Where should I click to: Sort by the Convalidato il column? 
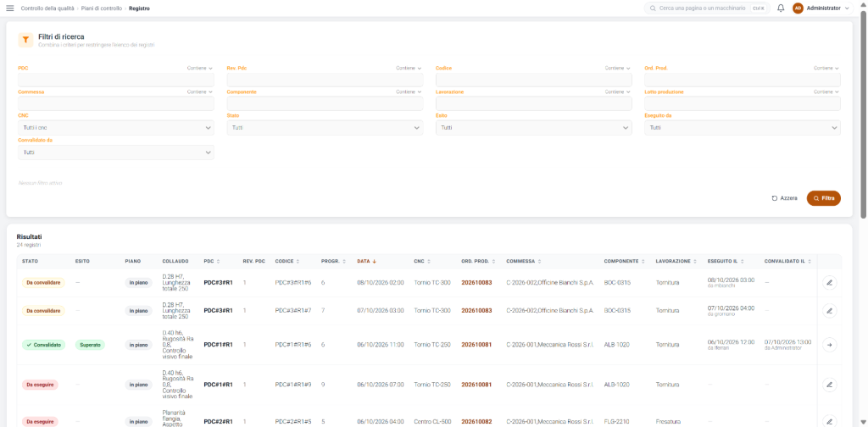(x=787, y=261)
